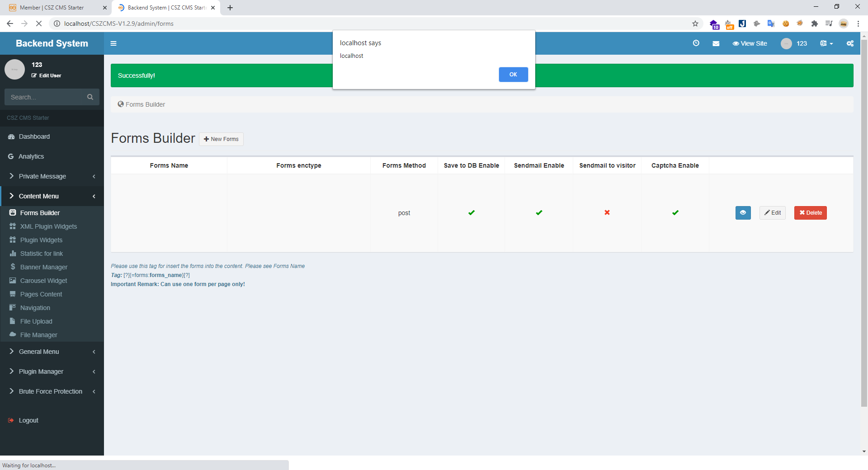Toggle the sidebar hamburger menu
Image resolution: width=868 pixels, height=470 pixels.
click(113, 43)
